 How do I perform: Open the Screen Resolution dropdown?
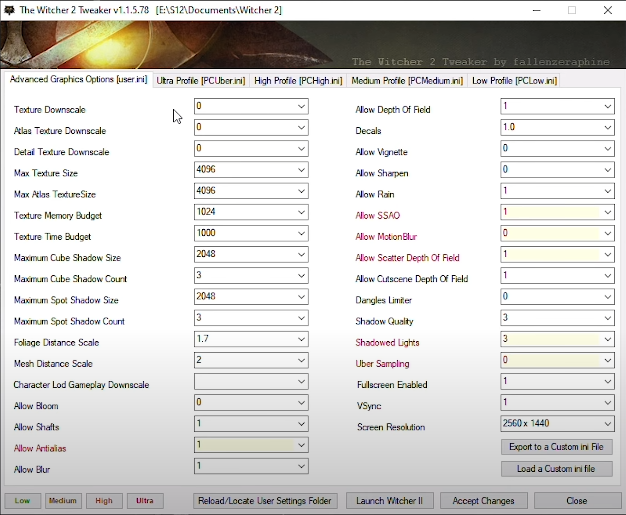click(557, 424)
